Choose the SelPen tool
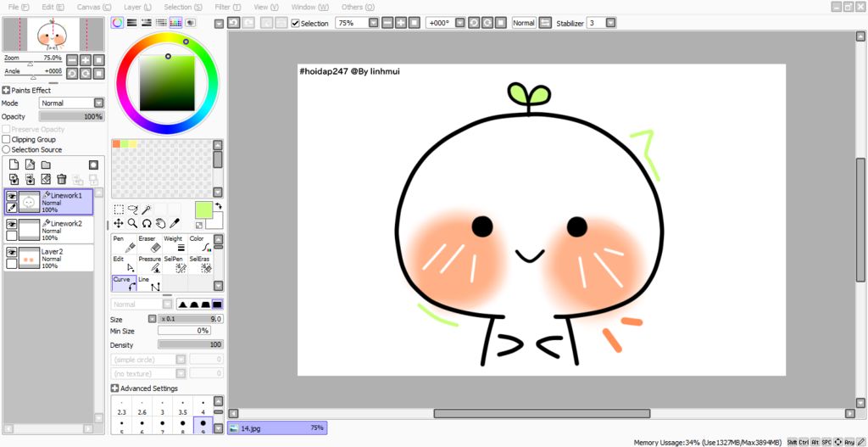 [x=175, y=264]
